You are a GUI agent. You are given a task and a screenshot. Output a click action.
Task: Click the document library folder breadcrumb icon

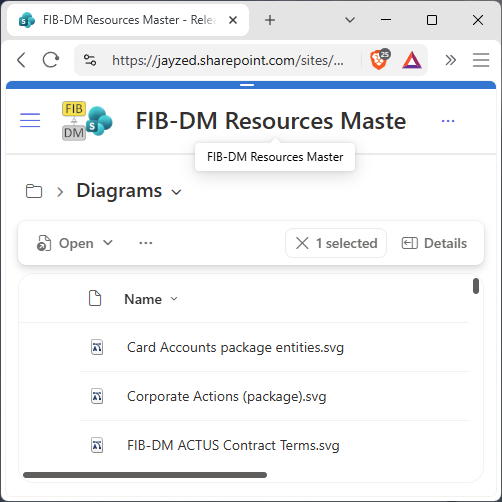pyautogui.click(x=34, y=191)
